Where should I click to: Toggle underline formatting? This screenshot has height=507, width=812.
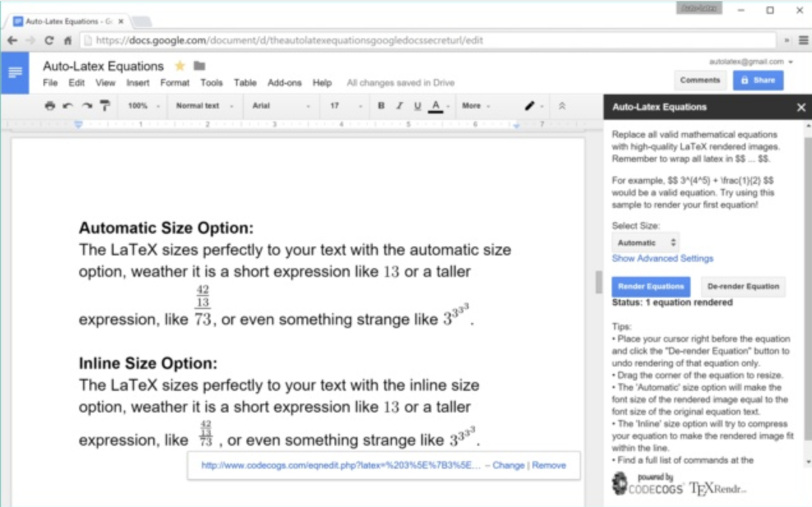(x=417, y=106)
